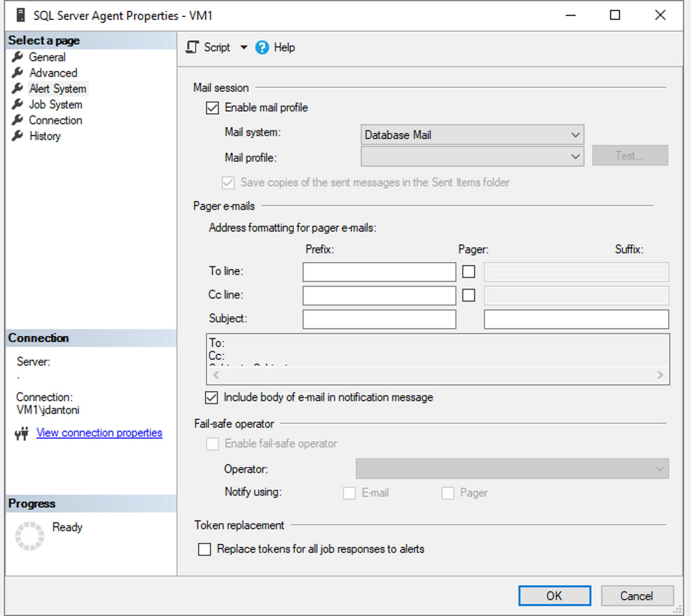The image size is (691, 616).
Task: Open View connection properties link
Action: 99,433
